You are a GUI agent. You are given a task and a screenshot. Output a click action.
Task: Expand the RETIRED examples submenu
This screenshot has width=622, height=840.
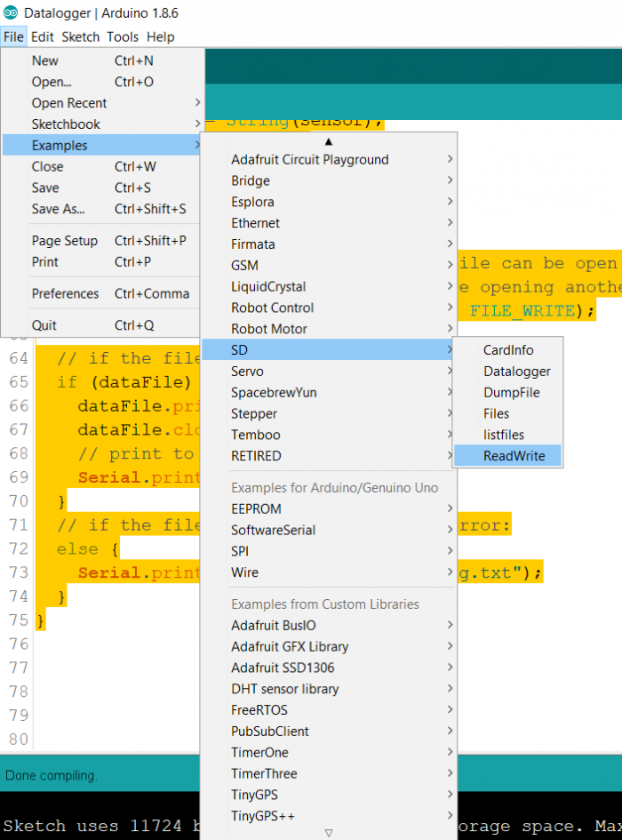(x=329, y=456)
